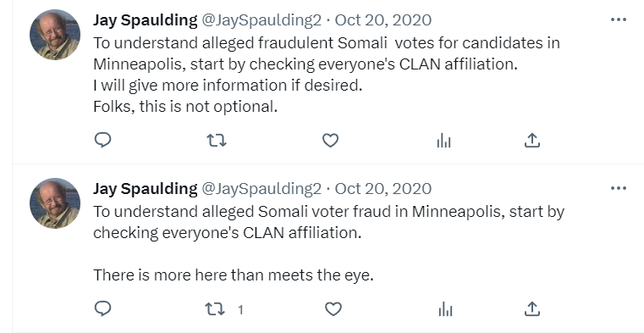View analytics of the second tweet
Screen dimensions: 644x333
click(445, 309)
